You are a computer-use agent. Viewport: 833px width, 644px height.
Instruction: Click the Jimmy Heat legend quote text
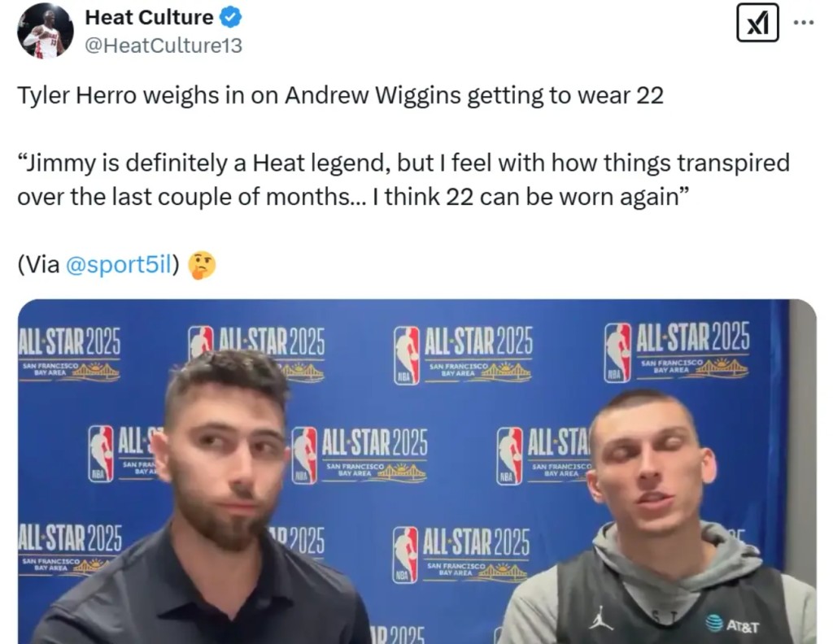[403, 180]
